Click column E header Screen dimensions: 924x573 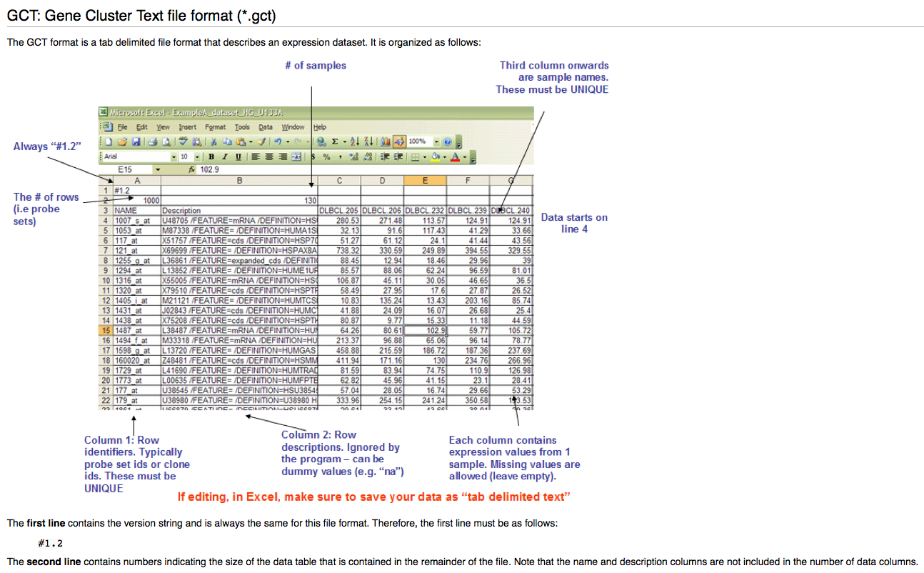(x=425, y=181)
